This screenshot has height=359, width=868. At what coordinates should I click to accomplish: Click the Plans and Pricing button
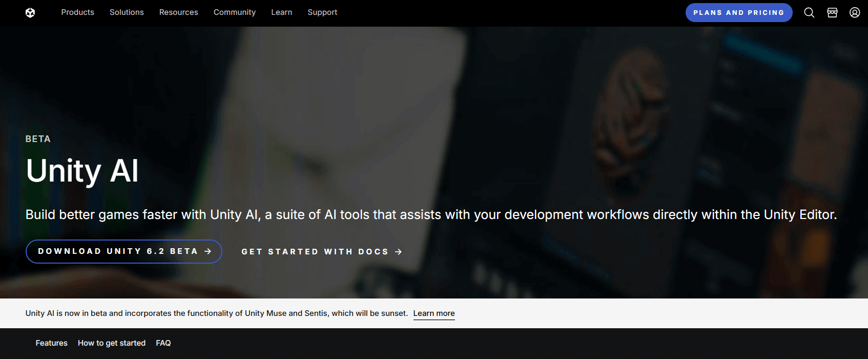tap(738, 13)
